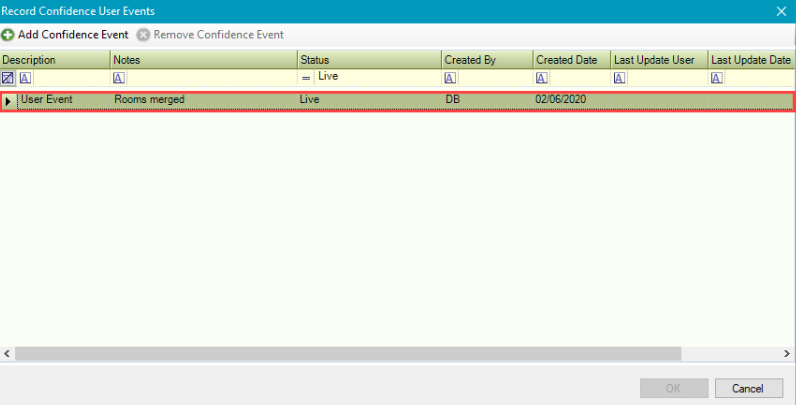Sort by the Status column header
The width and height of the screenshot is (796, 405).
pyautogui.click(x=369, y=60)
